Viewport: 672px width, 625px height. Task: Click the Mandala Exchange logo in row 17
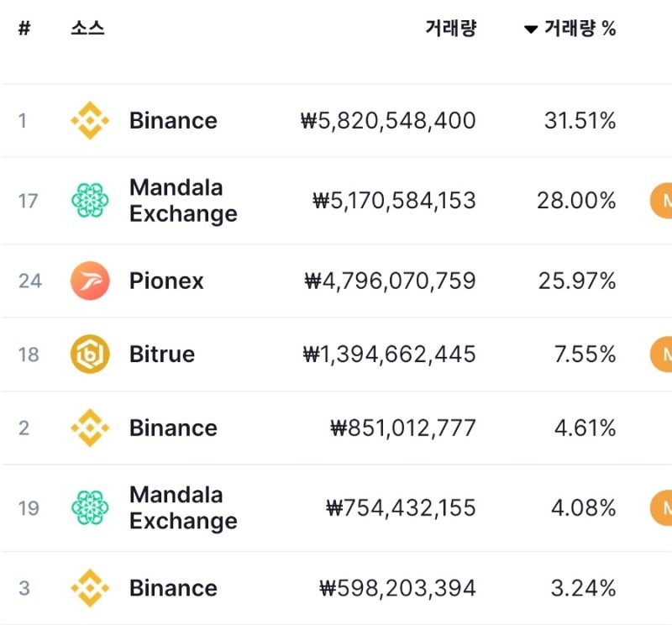pos(90,200)
